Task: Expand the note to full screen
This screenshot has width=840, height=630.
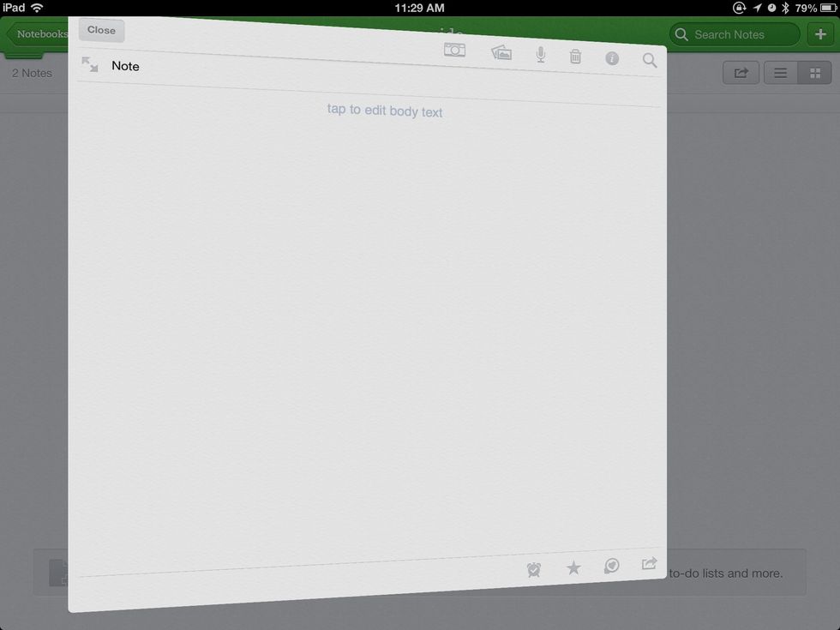Action: click(90, 63)
